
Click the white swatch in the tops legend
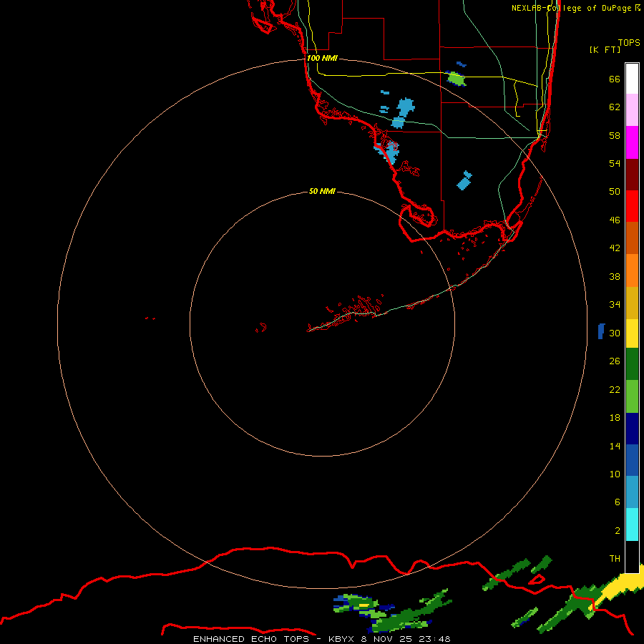coord(632,79)
